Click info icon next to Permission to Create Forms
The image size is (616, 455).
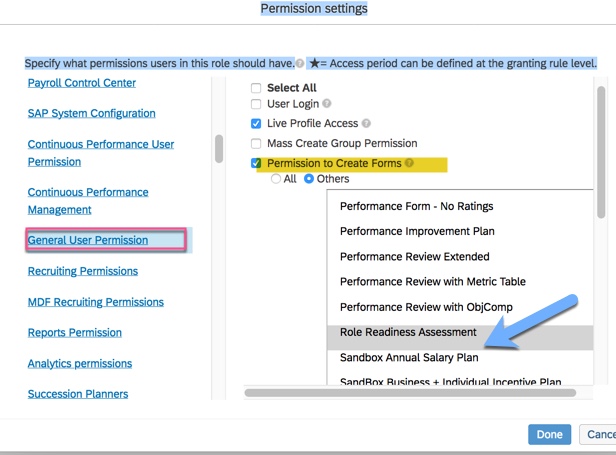click(409, 163)
